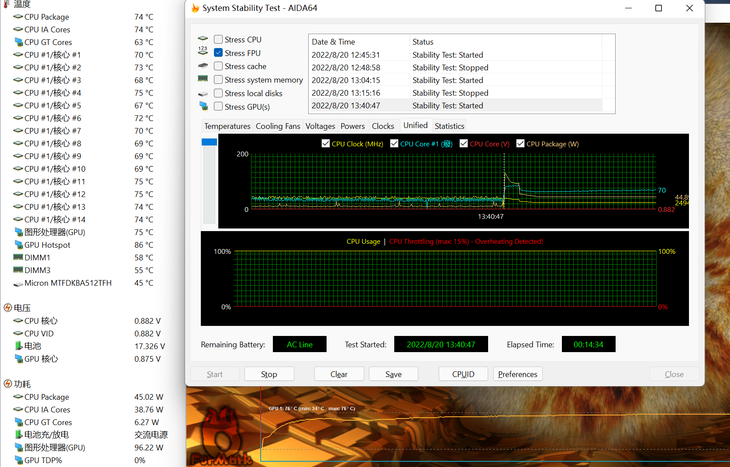The height and width of the screenshot is (467, 730).
Task: Click the CPU VID voltage icon
Action: pyautogui.click(x=18, y=333)
